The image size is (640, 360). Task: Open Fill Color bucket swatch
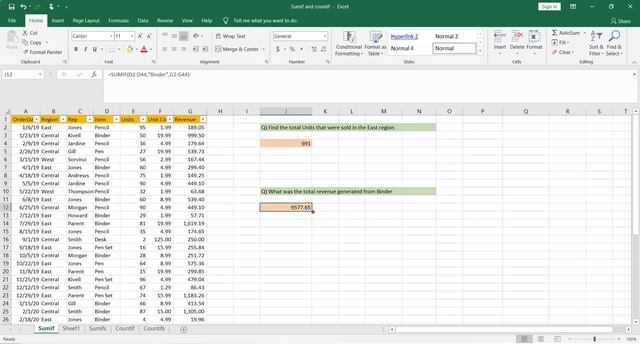[x=130, y=49]
